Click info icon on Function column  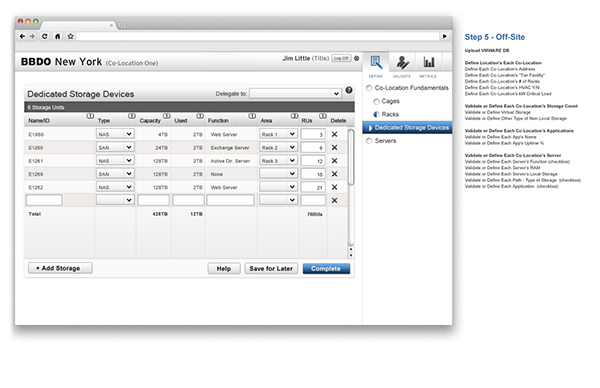click(252, 116)
